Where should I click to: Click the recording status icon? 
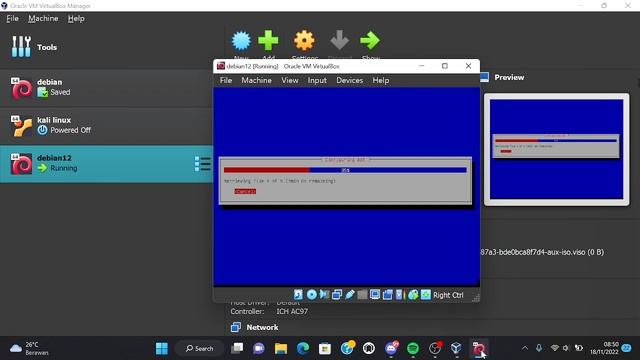coord(387,295)
